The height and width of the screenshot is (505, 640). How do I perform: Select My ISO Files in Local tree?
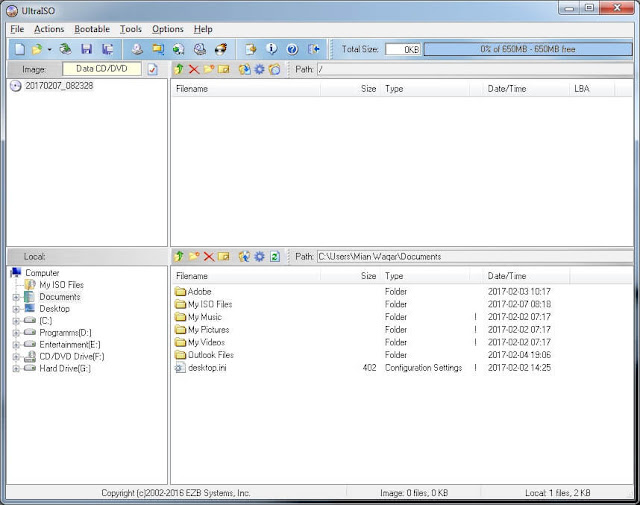[x=61, y=285]
